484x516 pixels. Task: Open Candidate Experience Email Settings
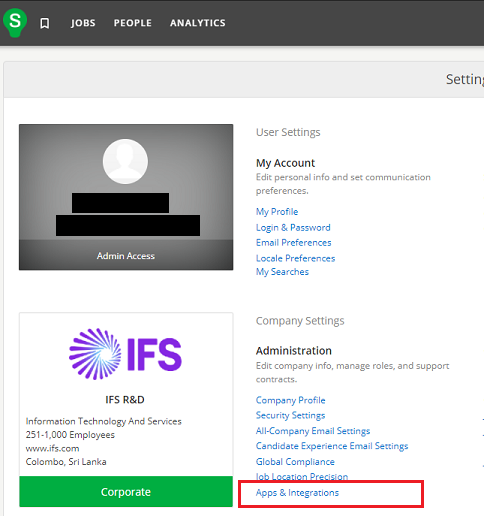click(x=332, y=446)
